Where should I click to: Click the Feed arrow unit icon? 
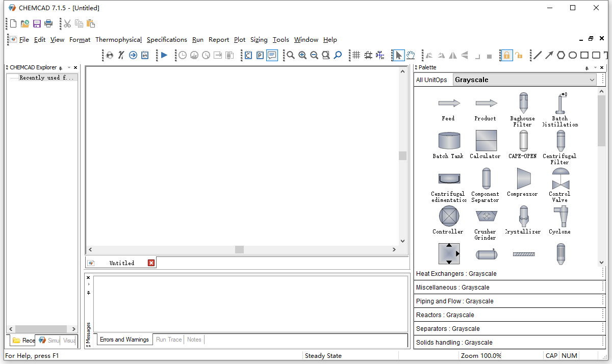click(x=449, y=103)
